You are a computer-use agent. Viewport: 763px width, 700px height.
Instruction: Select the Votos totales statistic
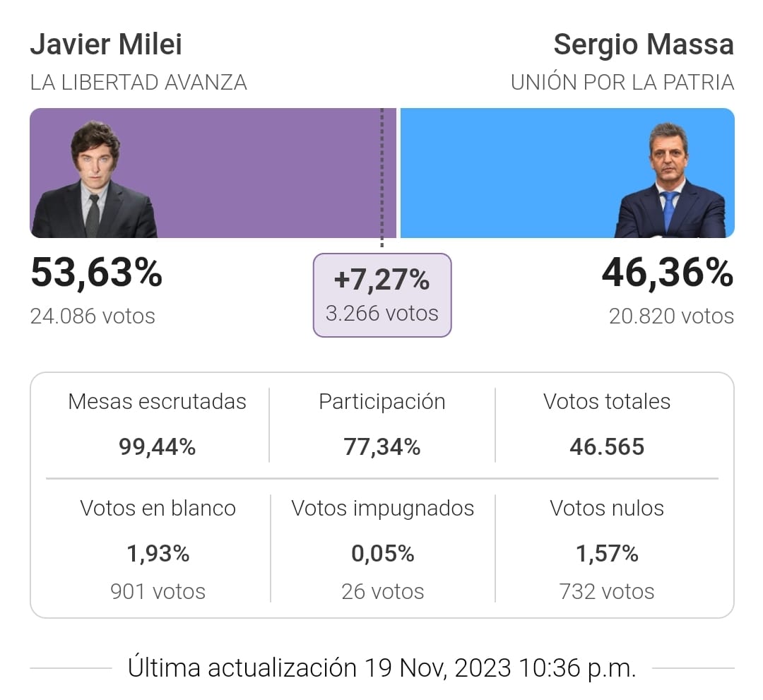[607, 424]
